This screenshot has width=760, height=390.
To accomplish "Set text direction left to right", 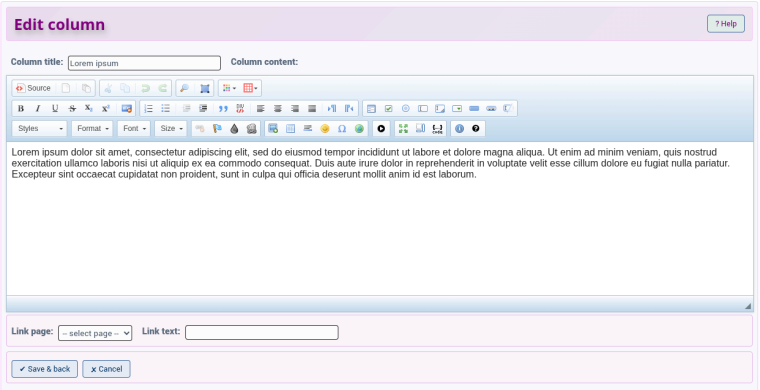I will pos(332,109).
